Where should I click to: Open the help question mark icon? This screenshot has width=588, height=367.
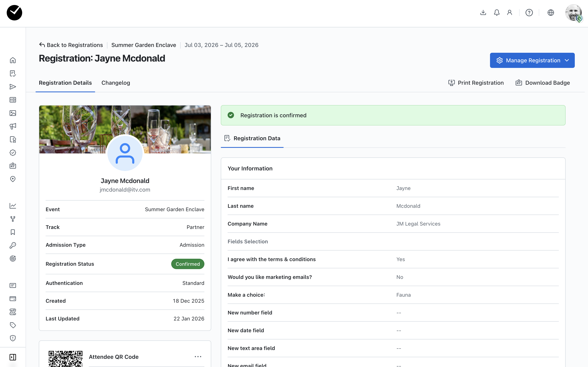[529, 13]
